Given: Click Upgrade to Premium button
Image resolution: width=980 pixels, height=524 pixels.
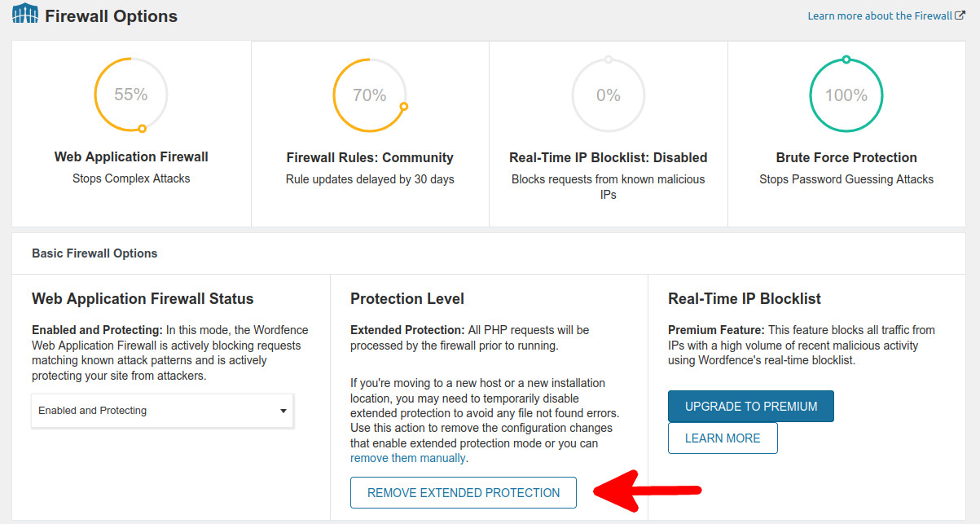Looking at the screenshot, I should (751, 406).
